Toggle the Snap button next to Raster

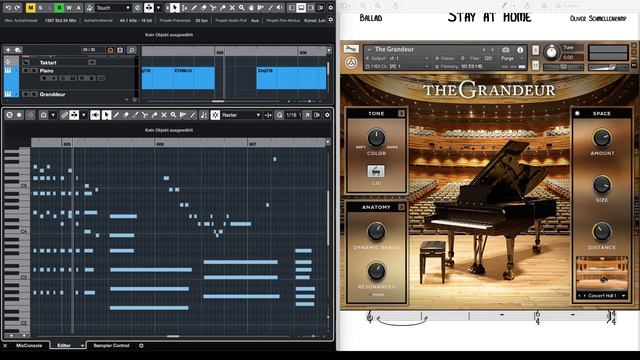point(215,115)
